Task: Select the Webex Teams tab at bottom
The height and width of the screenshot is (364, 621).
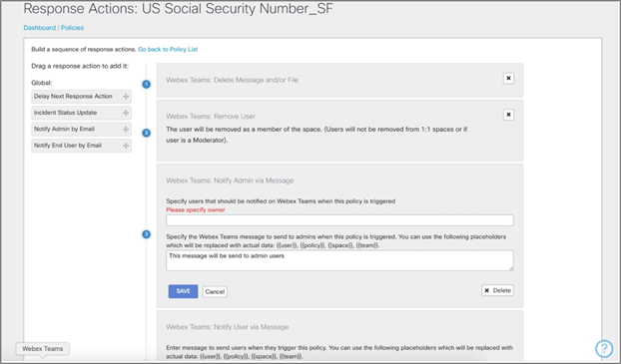Action: [x=42, y=349]
